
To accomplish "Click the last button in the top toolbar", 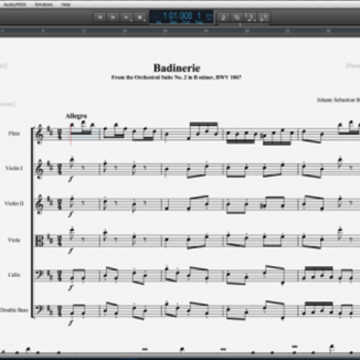I will [263, 17].
